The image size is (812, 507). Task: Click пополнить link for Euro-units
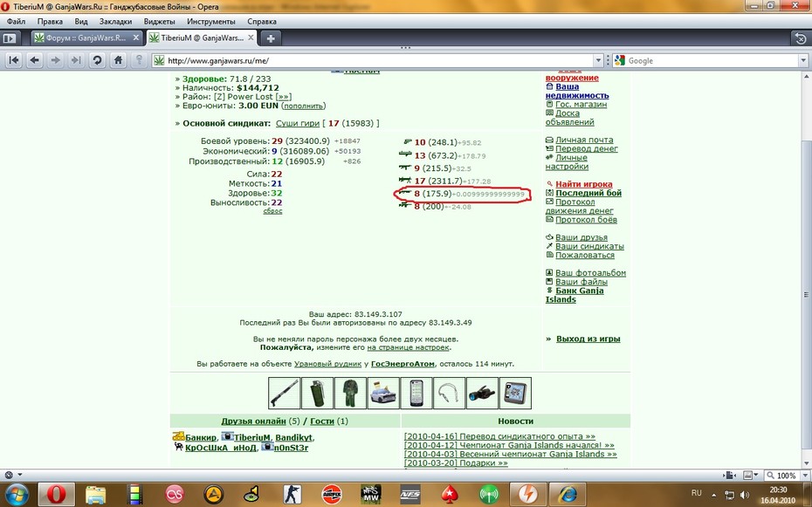pos(304,106)
